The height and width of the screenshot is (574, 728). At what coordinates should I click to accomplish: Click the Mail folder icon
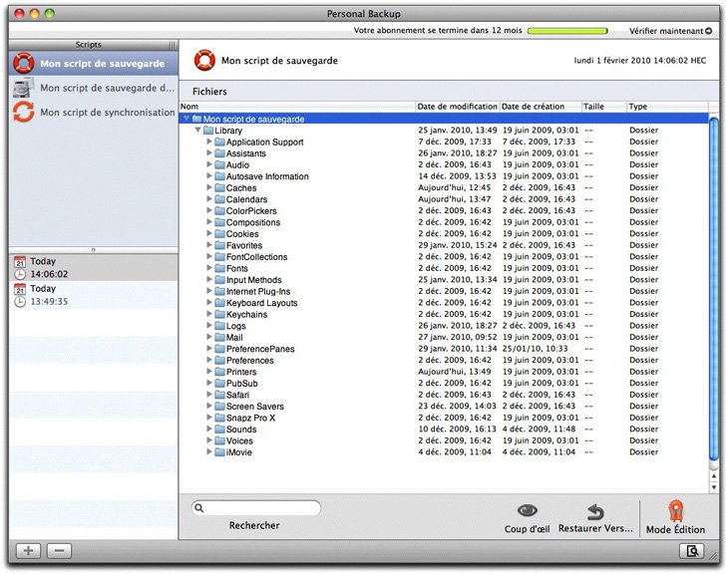point(220,338)
